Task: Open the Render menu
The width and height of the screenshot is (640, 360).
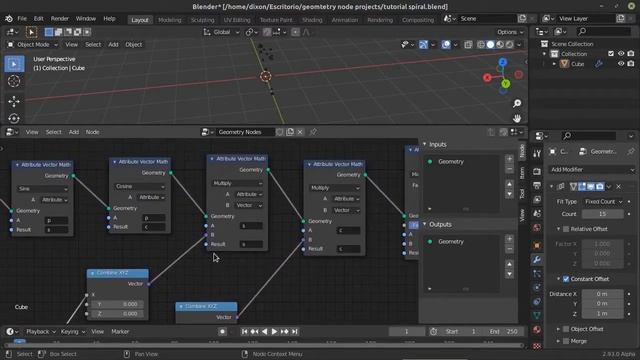Action: pyautogui.click(x=60, y=19)
